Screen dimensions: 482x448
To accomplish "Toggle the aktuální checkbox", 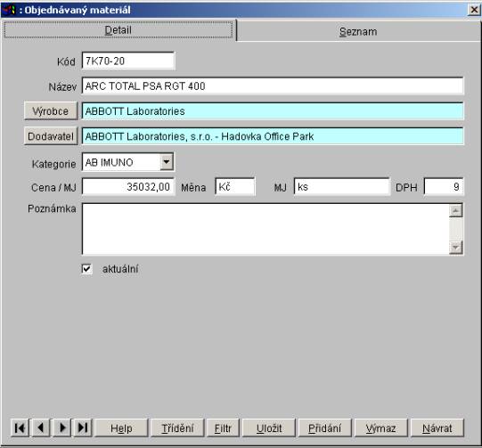I will [86, 269].
